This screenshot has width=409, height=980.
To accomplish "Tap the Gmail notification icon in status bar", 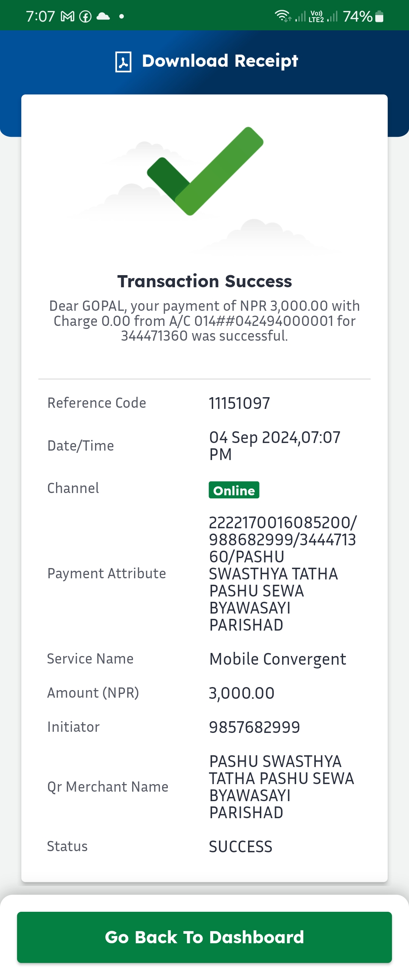I will (68, 16).
